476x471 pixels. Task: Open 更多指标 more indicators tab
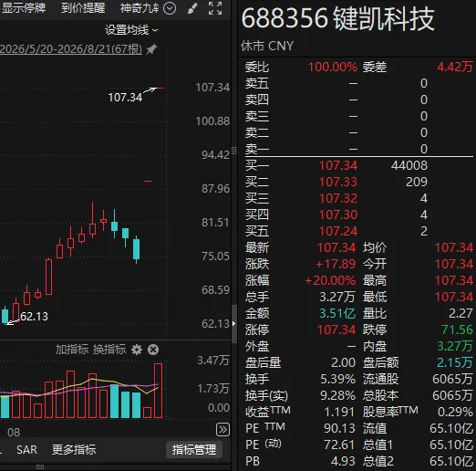74,450
